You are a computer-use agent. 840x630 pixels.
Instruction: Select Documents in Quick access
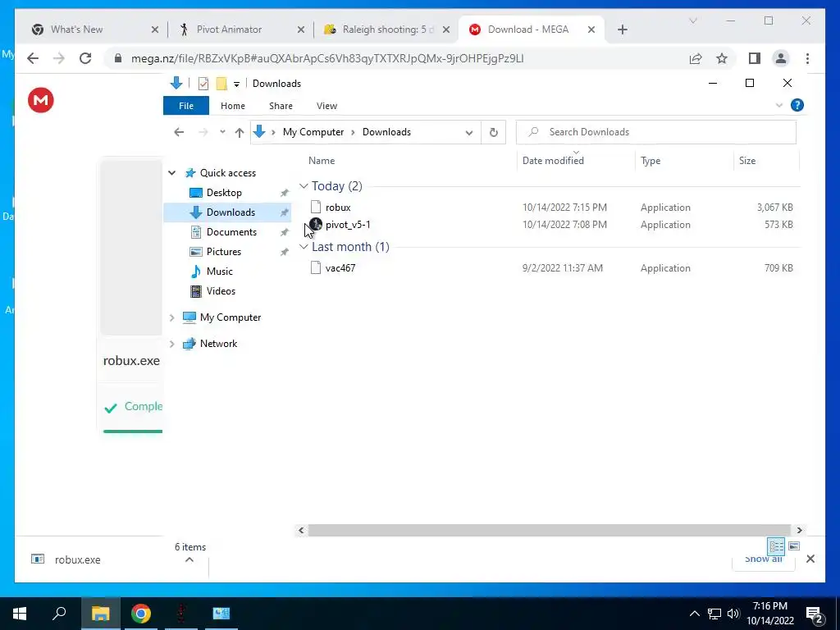tap(231, 232)
